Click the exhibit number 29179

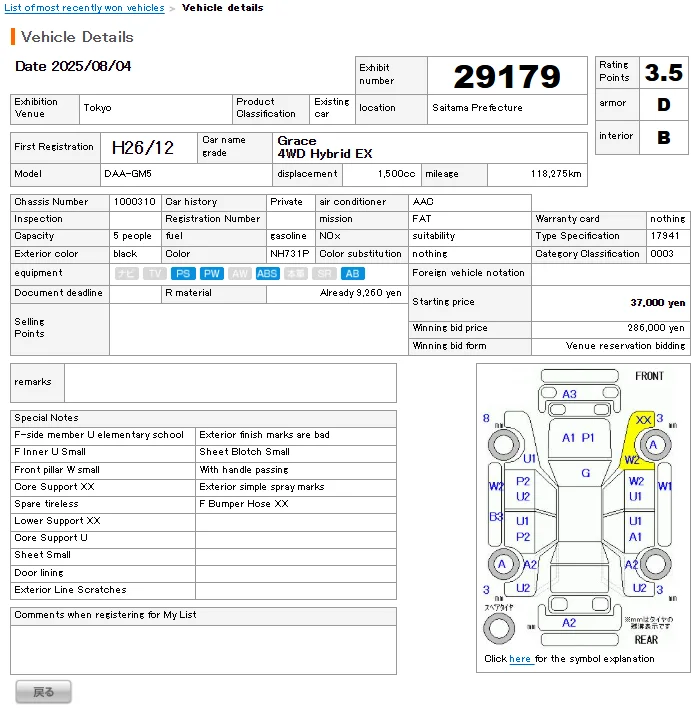click(507, 76)
